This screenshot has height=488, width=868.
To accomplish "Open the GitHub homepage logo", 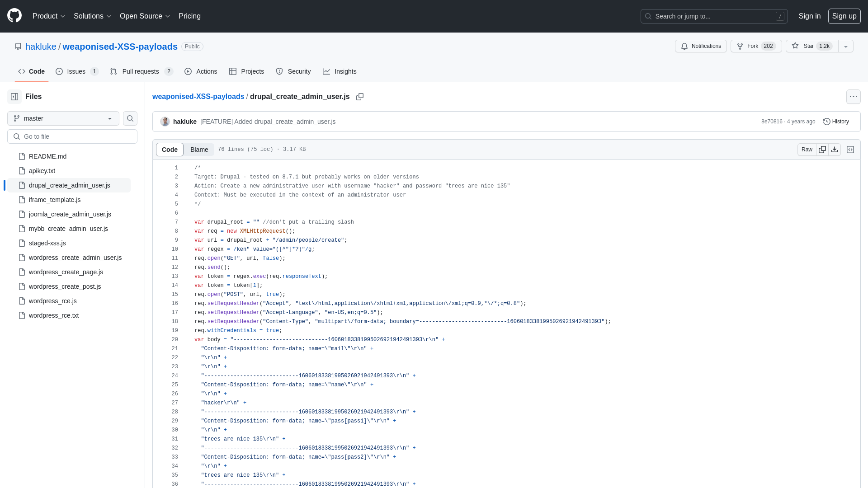I will [14, 16].
